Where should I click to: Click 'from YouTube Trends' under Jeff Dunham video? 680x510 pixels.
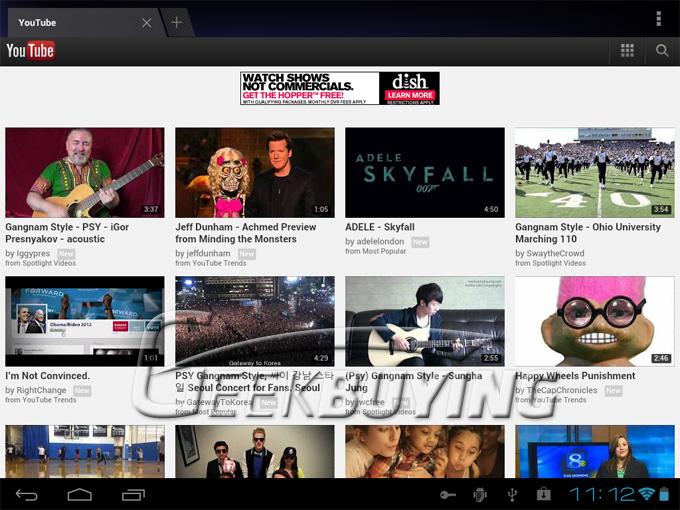[211, 263]
